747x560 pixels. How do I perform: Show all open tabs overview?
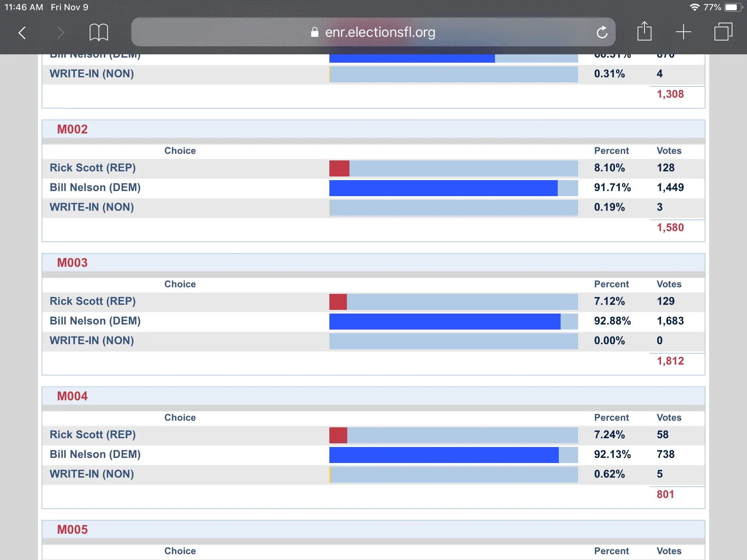tap(723, 32)
